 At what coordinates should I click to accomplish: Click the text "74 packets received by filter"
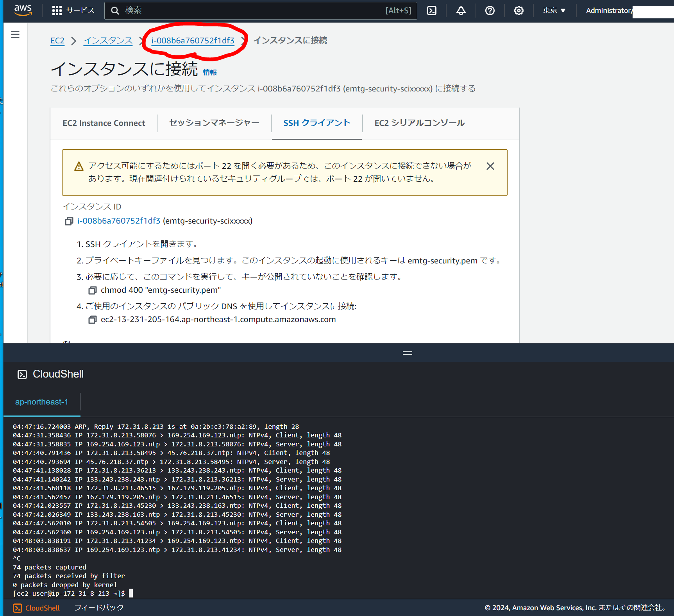69,576
